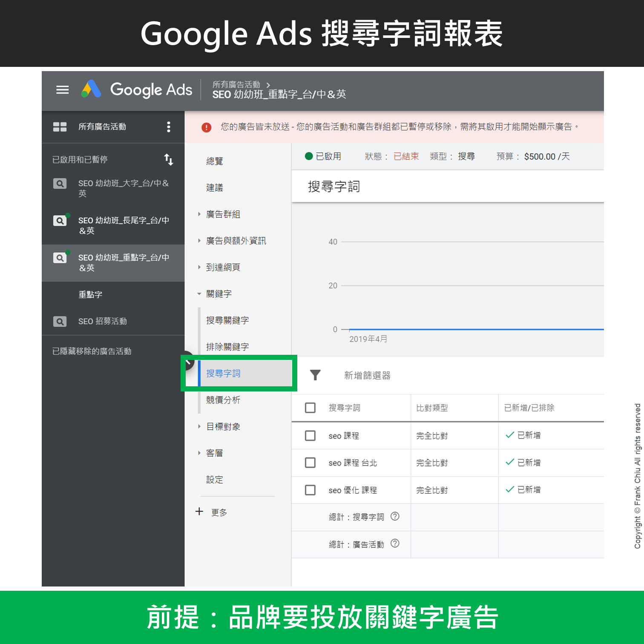This screenshot has height=644, width=644.
Task: Toggle the select-all header checkbox
Action: [310, 408]
